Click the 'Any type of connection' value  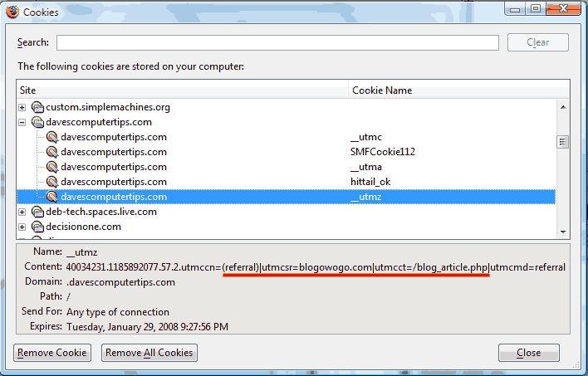pyautogui.click(x=118, y=312)
